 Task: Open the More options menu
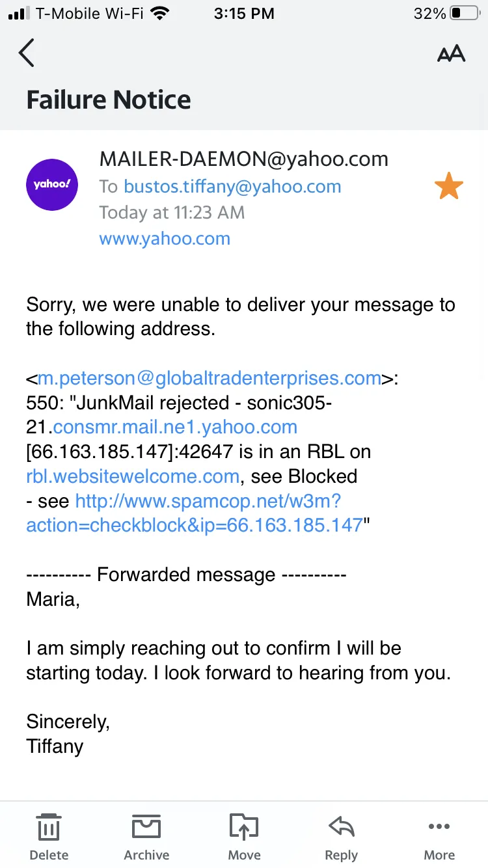click(x=439, y=838)
